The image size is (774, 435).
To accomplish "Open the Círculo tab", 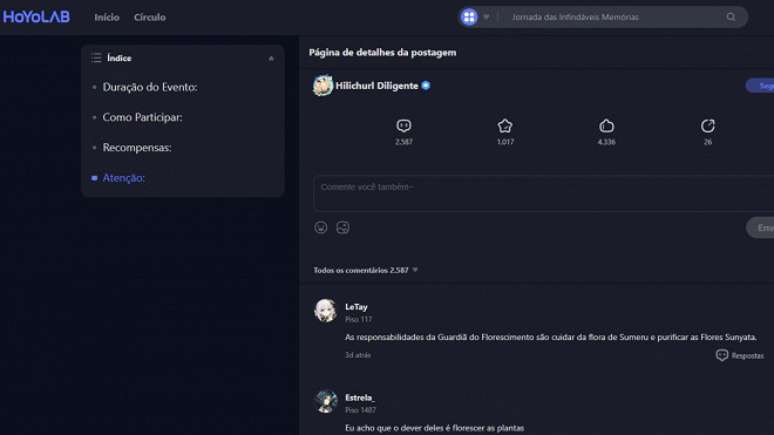I will point(150,17).
